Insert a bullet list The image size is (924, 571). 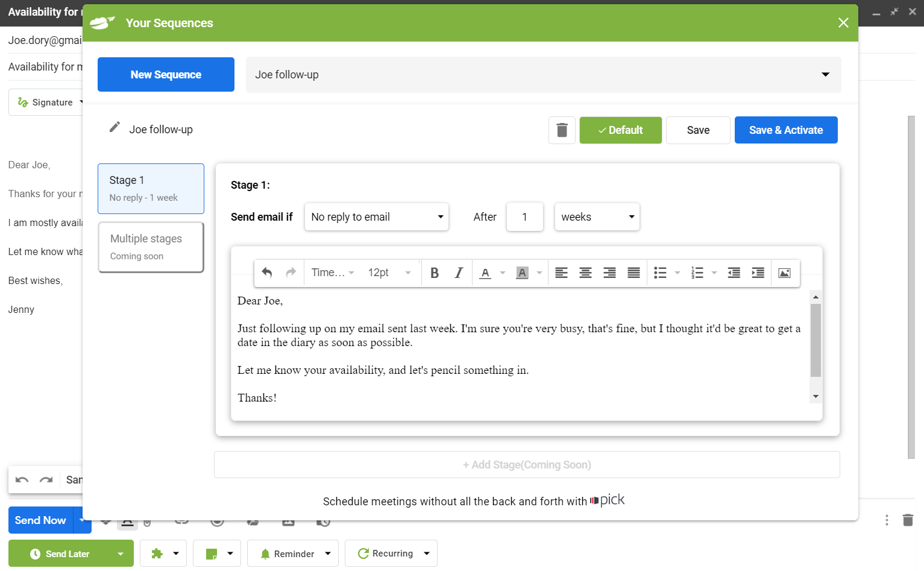(x=660, y=273)
